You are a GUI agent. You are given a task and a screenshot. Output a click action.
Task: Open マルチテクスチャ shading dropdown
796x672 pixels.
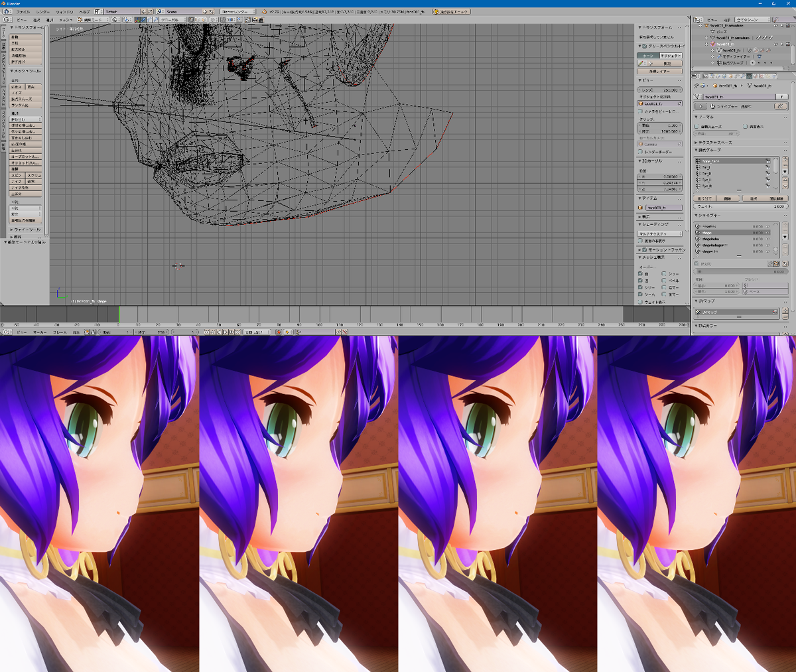(x=660, y=234)
